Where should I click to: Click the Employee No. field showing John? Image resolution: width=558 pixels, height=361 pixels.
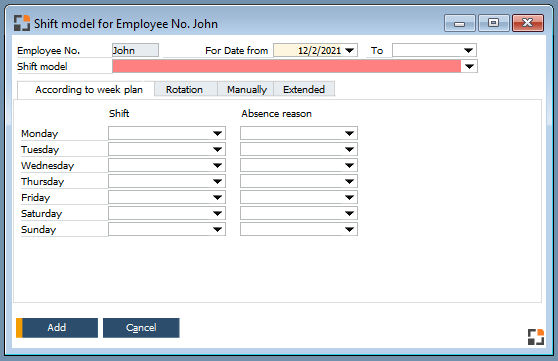pos(135,51)
